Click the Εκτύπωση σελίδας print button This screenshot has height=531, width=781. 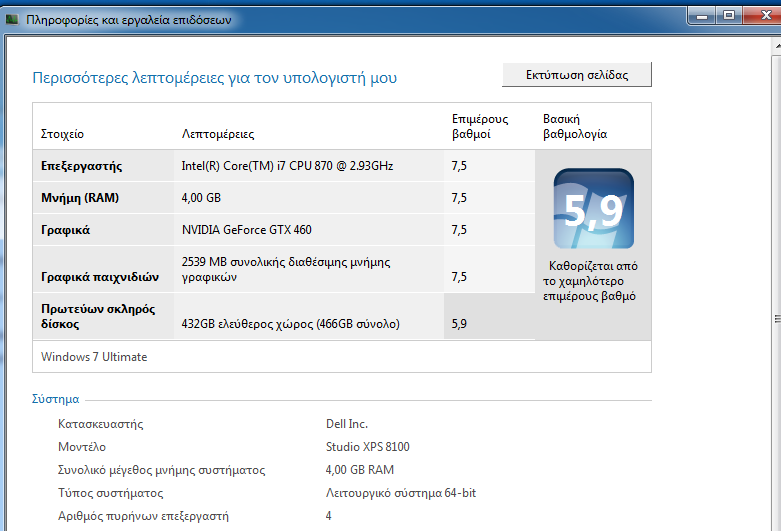(x=577, y=75)
